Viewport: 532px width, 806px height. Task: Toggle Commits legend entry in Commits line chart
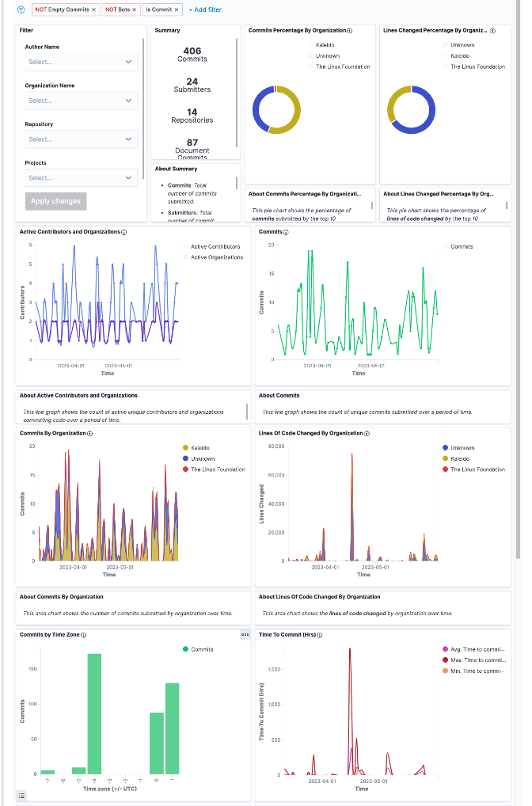461,247
